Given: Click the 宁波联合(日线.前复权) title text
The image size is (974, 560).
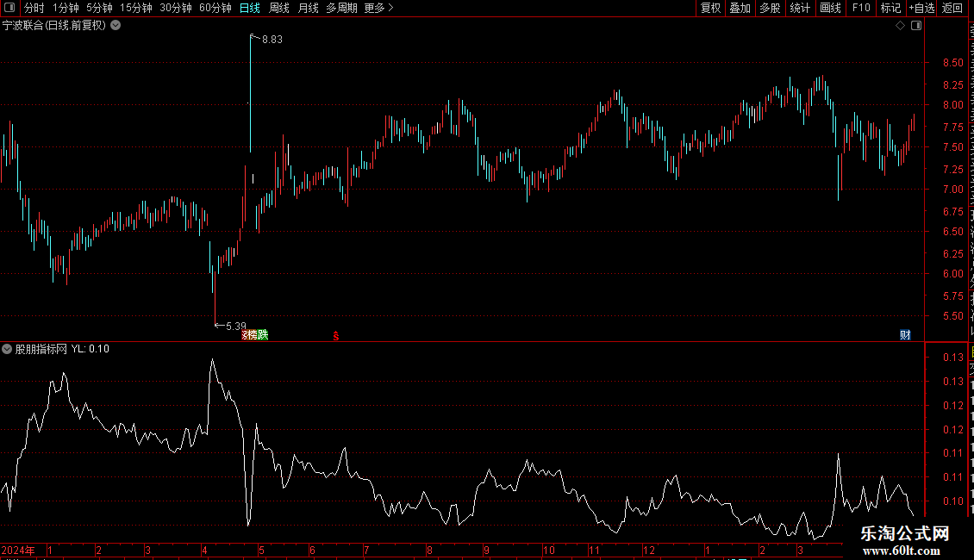Looking at the screenshot, I should click(x=54, y=26).
